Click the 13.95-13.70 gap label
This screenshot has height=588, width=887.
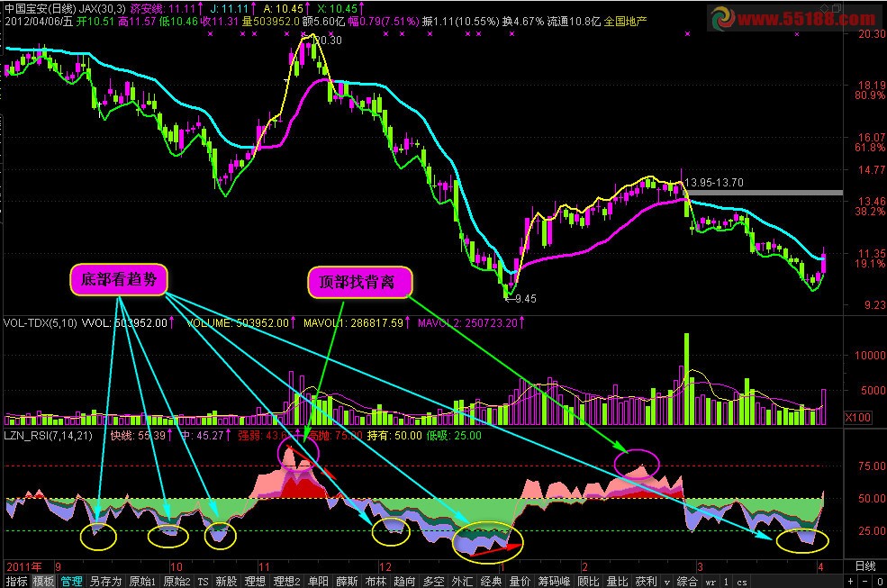point(714,183)
